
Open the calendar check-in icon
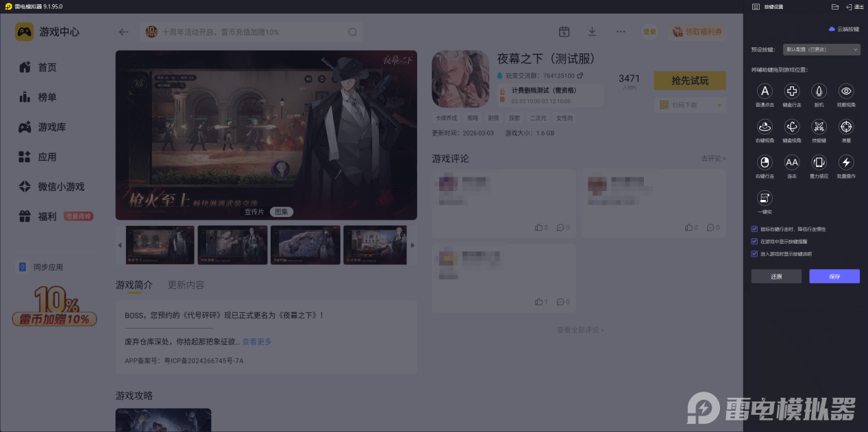[565, 31]
